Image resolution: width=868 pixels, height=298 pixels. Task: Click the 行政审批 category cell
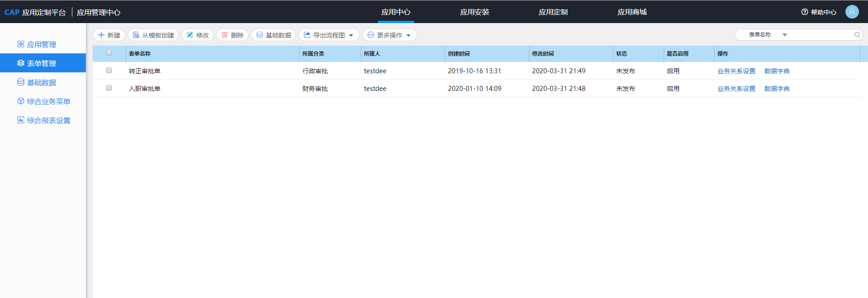(315, 71)
